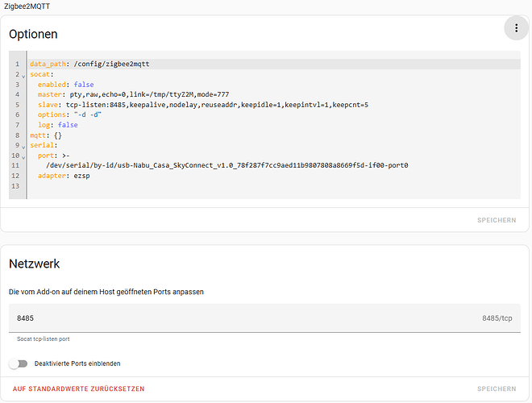Click the 8485 port number input field
Viewport: 532px width, 403px height.
point(242,318)
